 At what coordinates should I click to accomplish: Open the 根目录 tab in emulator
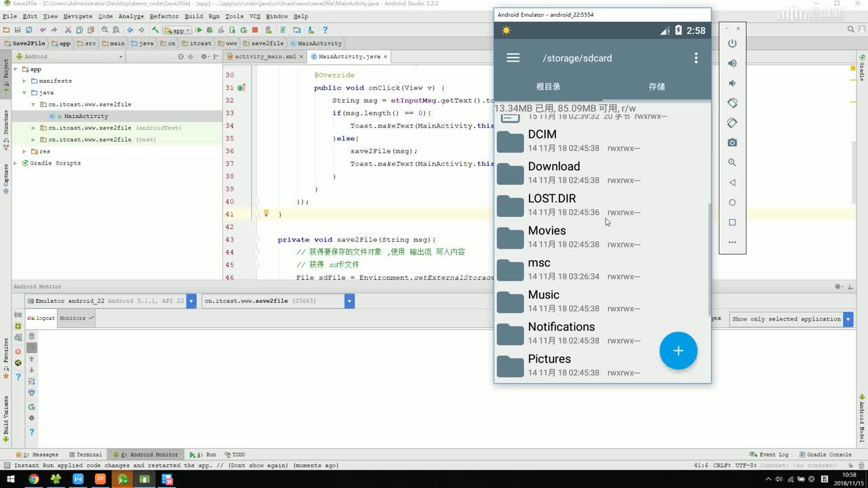tap(548, 87)
